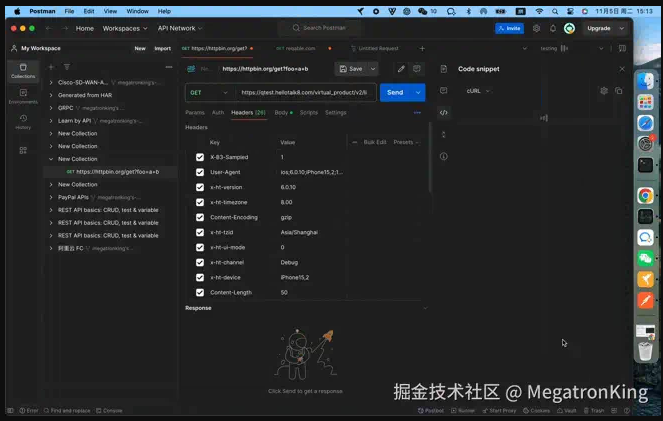663x421 pixels.
Task: Close the Code snippet panel
Action: pyautogui.click(x=622, y=69)
